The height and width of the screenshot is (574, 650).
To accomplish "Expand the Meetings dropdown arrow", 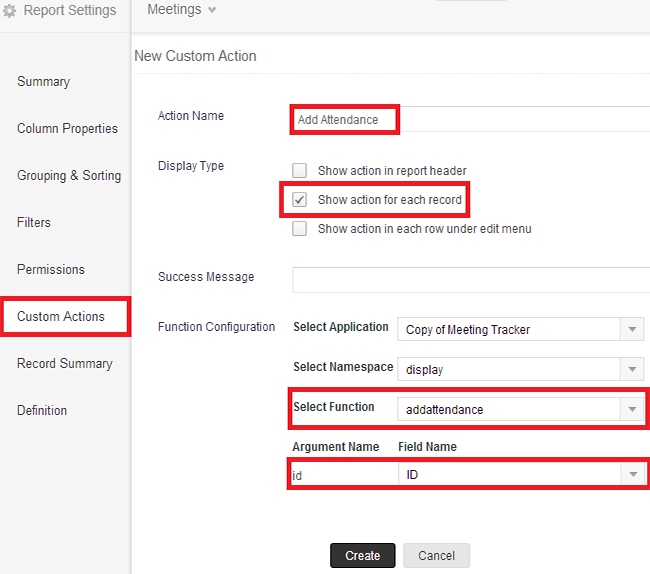I will point(211,10).
